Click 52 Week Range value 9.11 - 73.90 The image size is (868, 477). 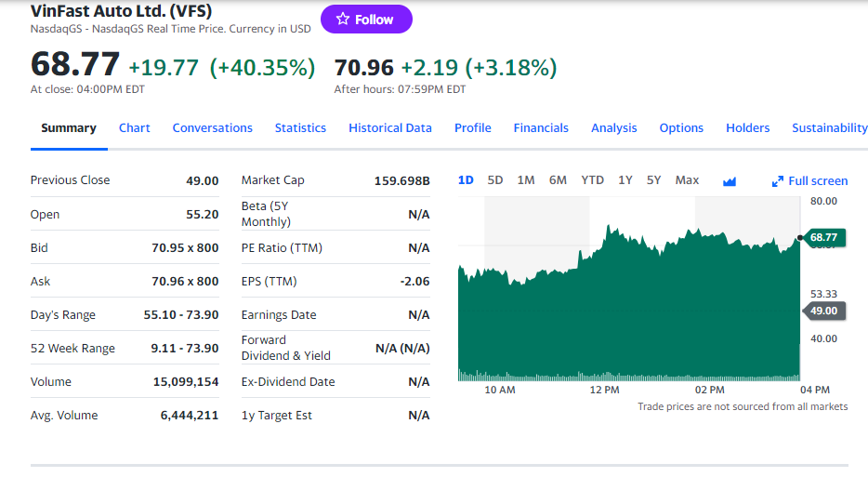(185, 348)
